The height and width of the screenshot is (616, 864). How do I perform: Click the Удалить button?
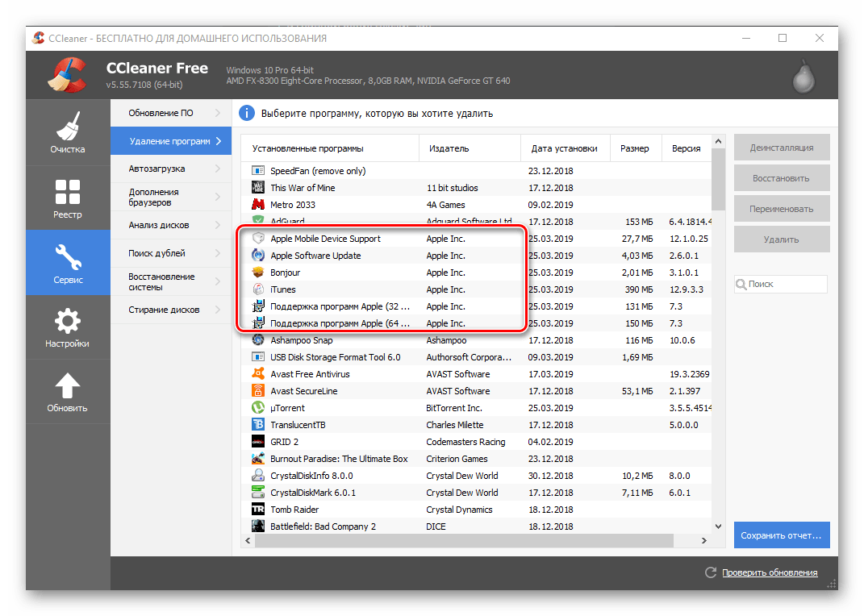coord(782,239)
